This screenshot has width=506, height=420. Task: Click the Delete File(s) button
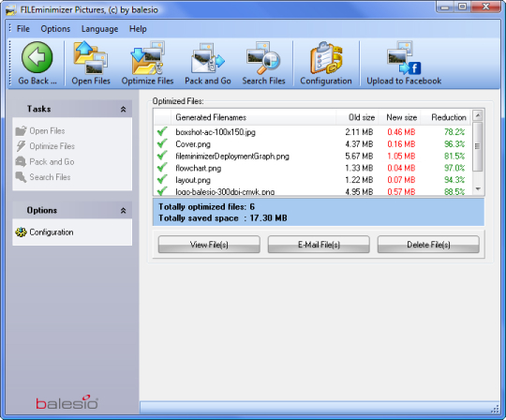point(428,245)
